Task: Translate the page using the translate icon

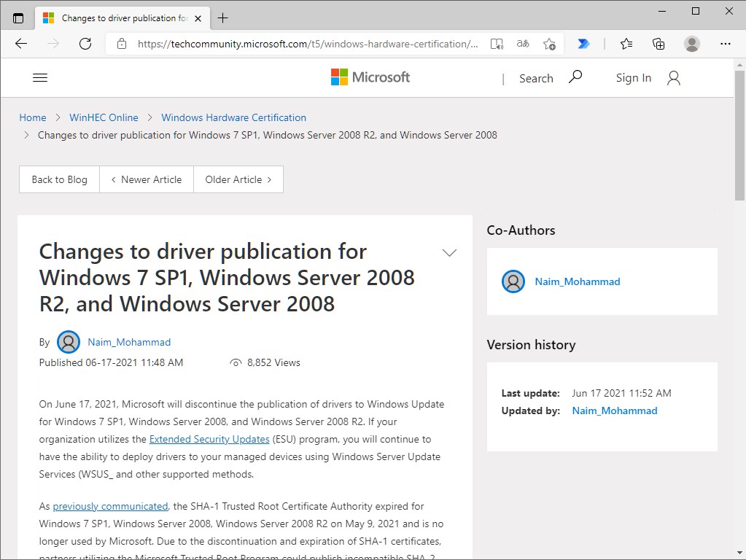Action: tap(522, 44)
